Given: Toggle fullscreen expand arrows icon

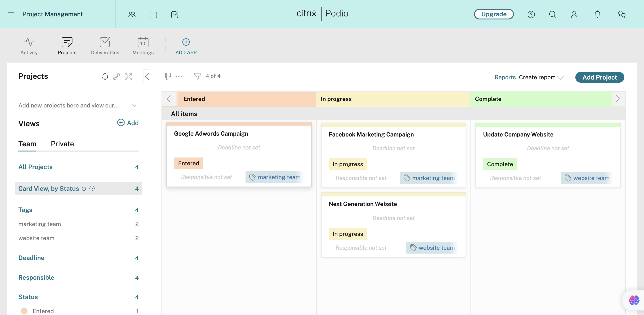Looking at the screenshot, I should click(x=128, y=76).
